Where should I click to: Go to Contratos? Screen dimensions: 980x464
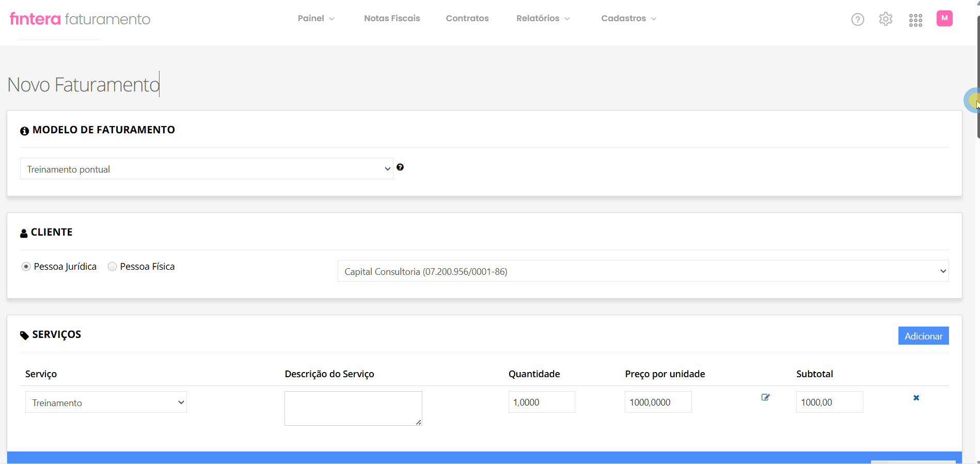[x=467, y=19]
